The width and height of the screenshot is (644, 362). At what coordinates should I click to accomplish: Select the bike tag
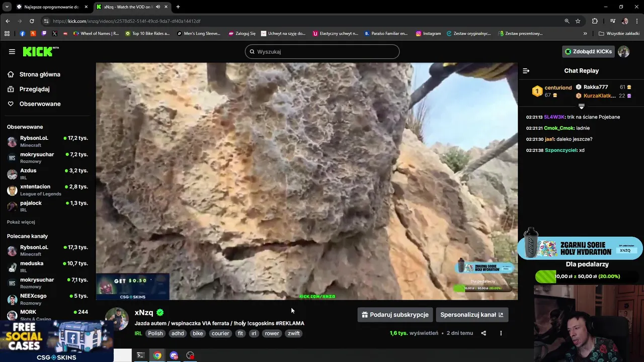(x=198, y=333)
